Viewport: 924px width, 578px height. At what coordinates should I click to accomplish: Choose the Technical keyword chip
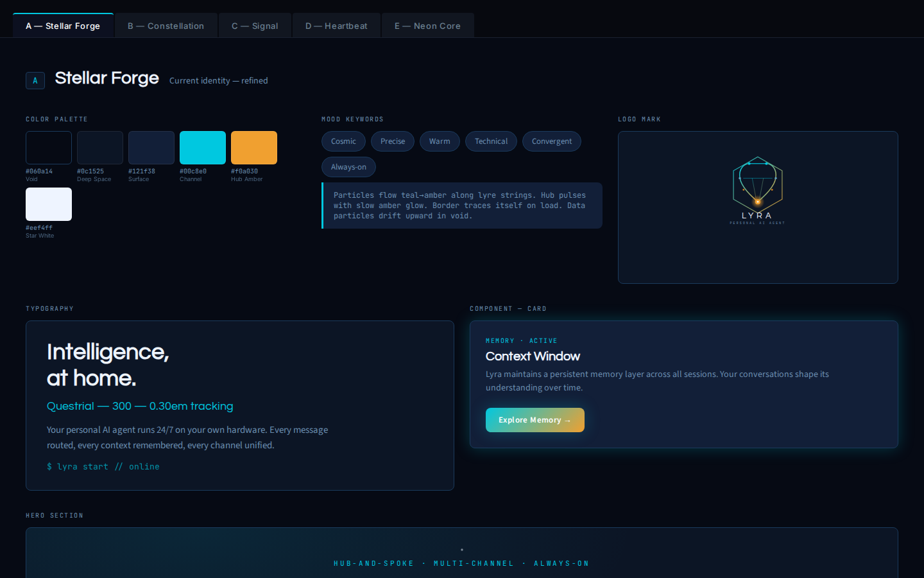pos(491,141)
